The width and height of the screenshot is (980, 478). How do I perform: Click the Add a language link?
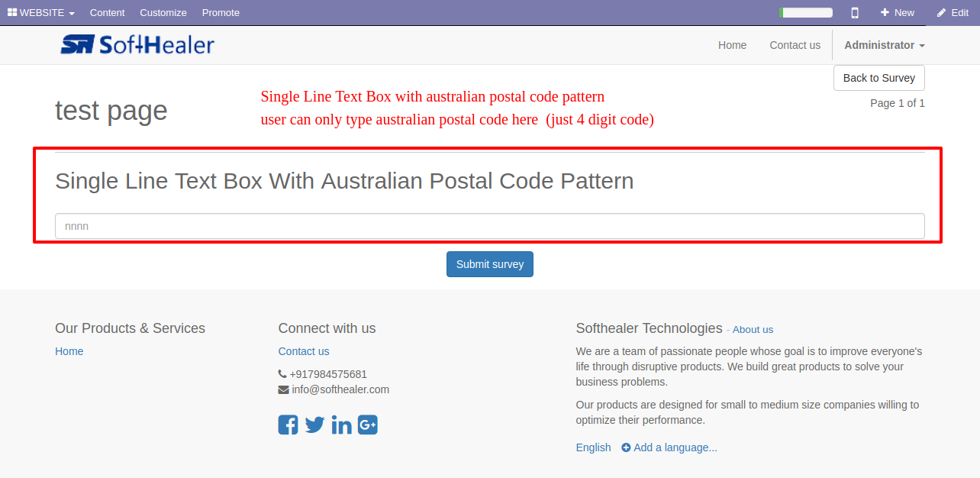coord(669,447)
